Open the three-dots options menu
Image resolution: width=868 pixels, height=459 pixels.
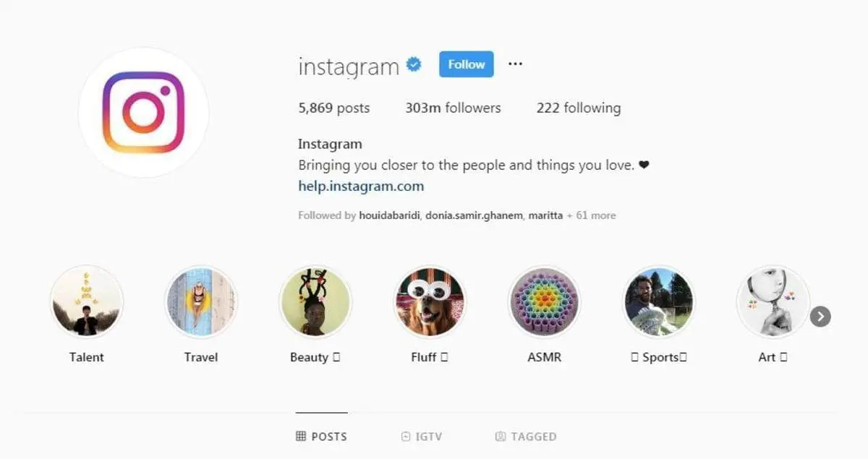pyautogui.click(x=515, y=64)
